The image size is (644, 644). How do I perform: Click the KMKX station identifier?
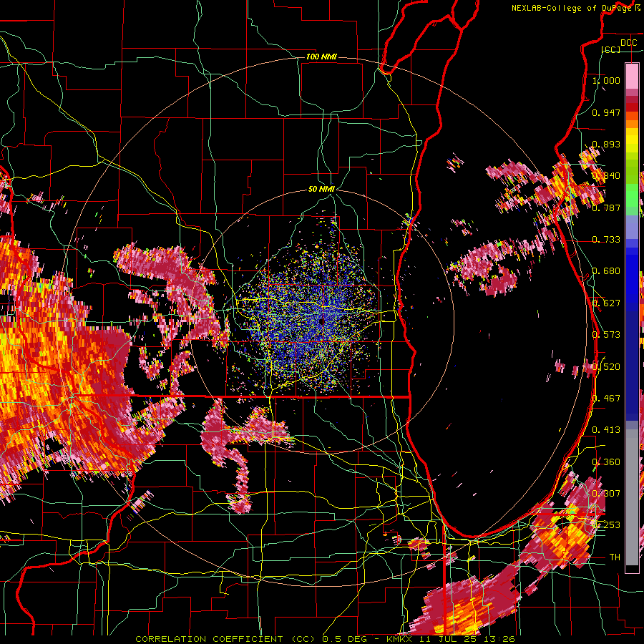click(x=401, y=639)
